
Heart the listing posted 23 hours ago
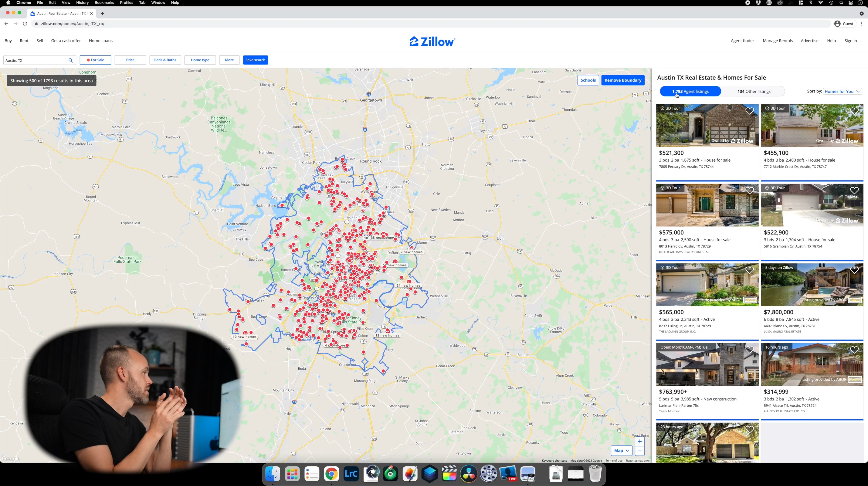click(749, 429)
